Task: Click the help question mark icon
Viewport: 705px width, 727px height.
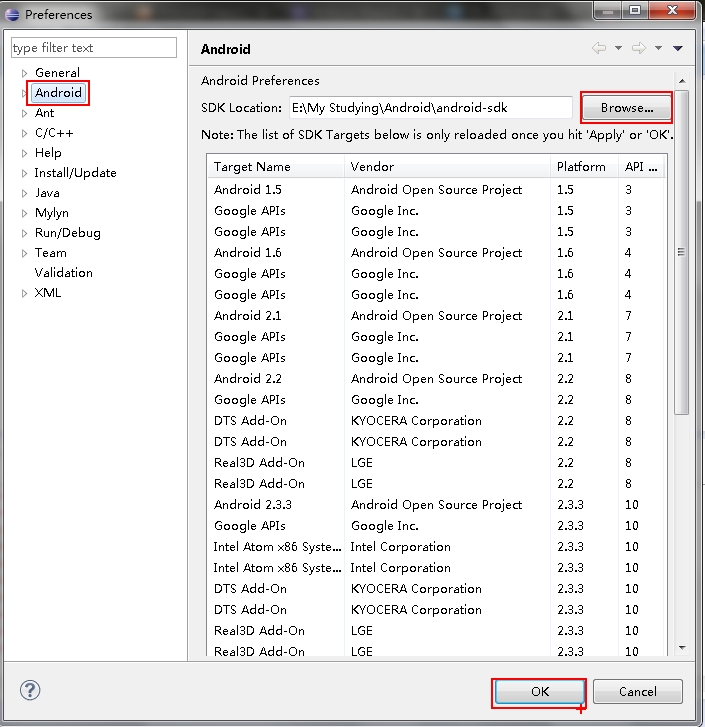Action: coord(30,690)
